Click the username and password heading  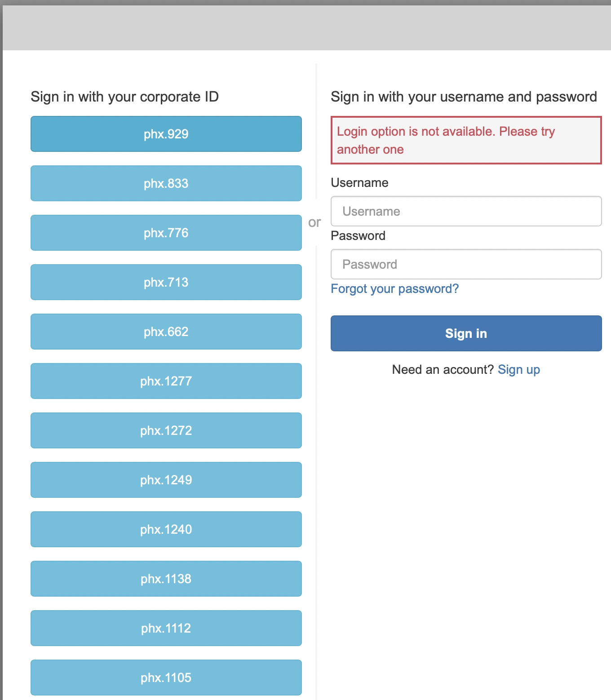[x=464, y=97]
